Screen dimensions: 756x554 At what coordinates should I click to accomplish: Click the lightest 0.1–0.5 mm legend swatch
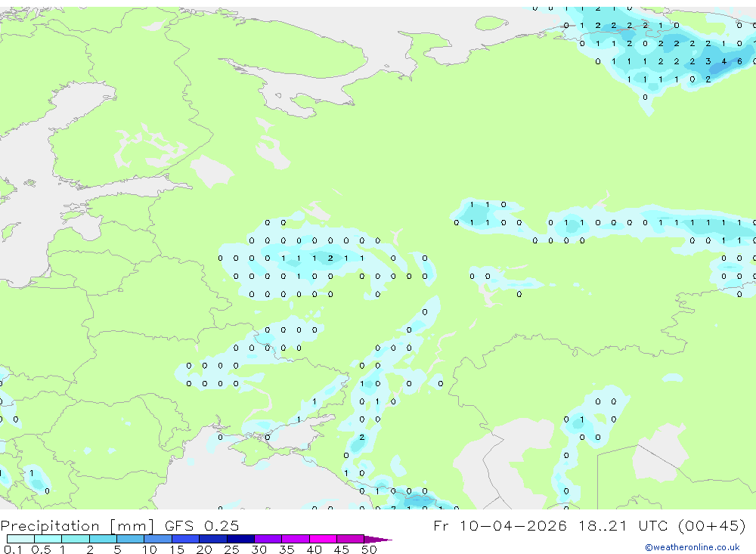click(20, 539)
